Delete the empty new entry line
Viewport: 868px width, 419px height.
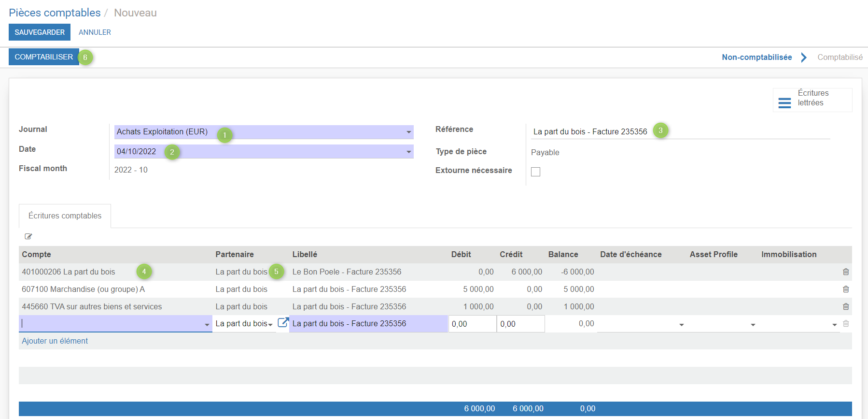[846, 324]
